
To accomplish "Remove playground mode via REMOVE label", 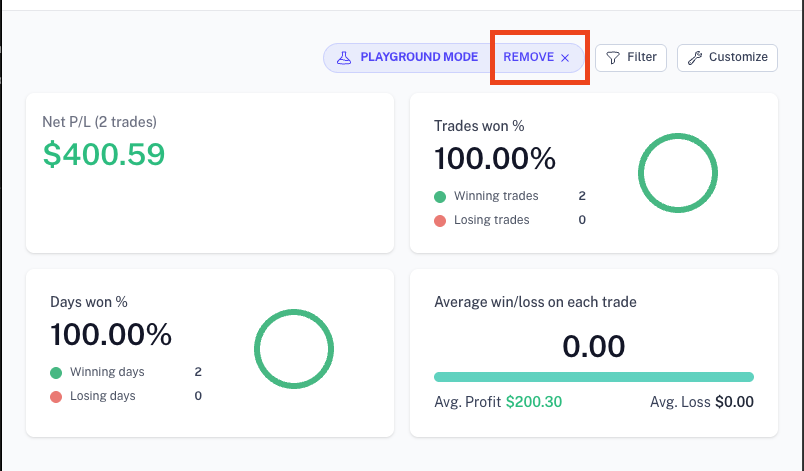I will tap(528, 57).
